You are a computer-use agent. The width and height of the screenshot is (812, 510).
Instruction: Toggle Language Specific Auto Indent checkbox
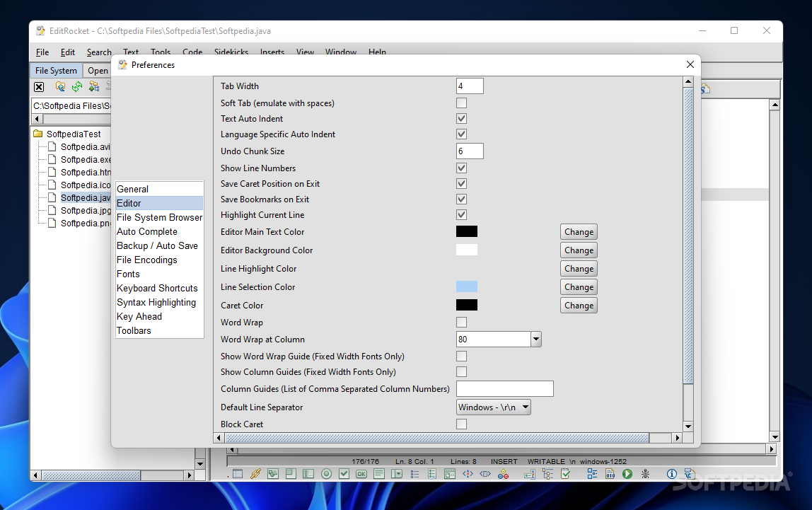pos(461,134)
